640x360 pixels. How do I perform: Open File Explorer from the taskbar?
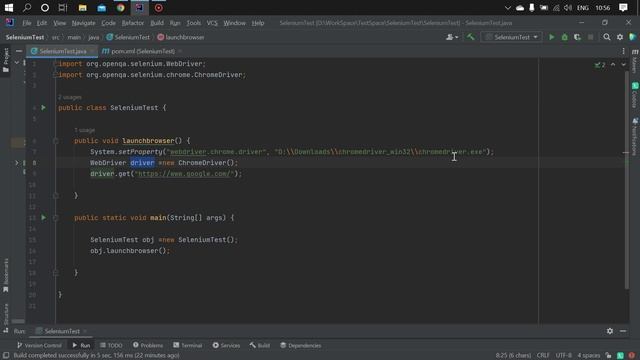point(82,8)
